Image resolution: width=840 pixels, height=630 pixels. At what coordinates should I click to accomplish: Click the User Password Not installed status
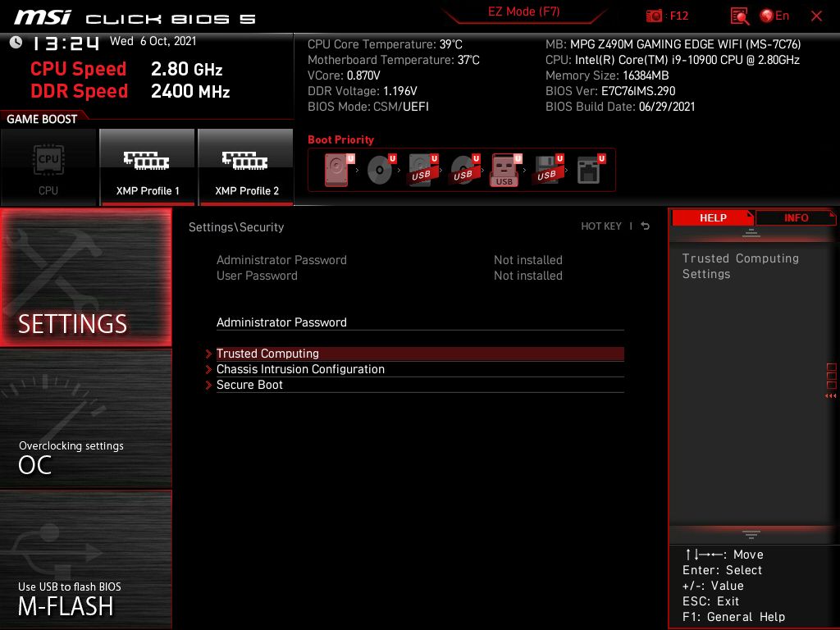(528, 276)
